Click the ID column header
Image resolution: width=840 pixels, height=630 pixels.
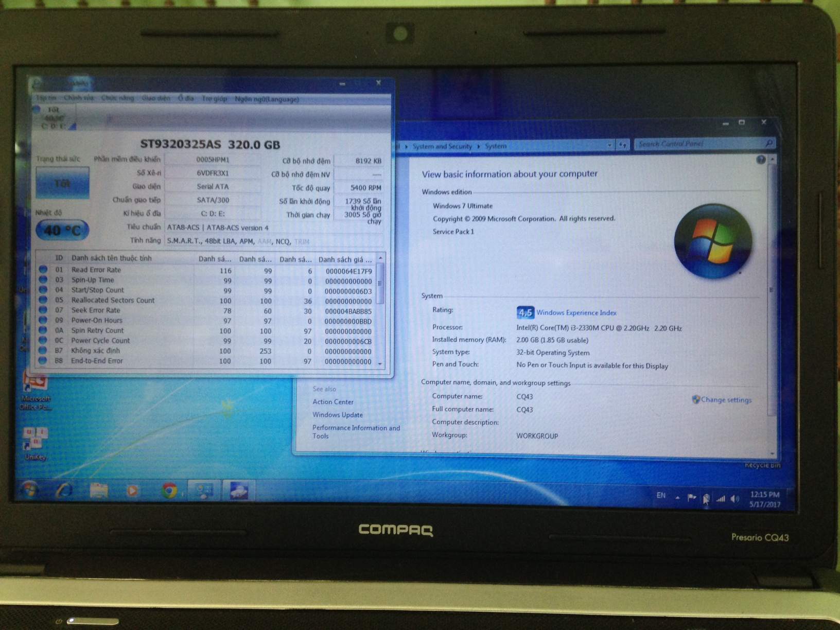click(x=59, y=258)
